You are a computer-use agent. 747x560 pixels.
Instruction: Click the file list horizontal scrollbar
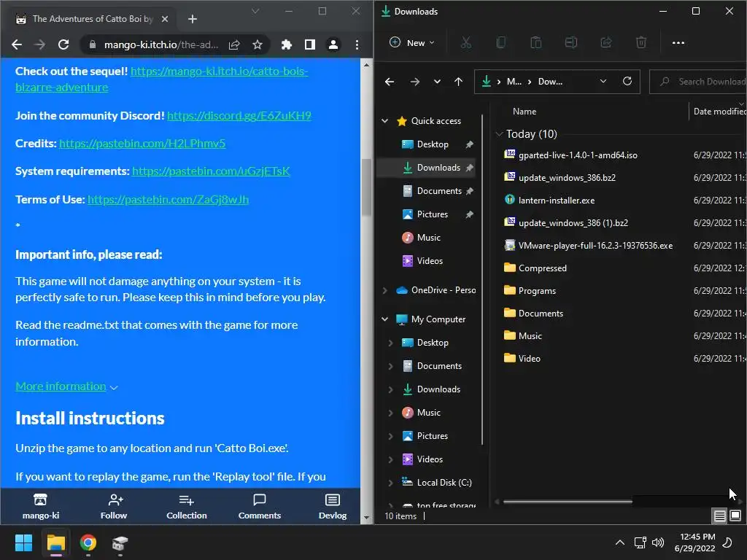[568, 502]
